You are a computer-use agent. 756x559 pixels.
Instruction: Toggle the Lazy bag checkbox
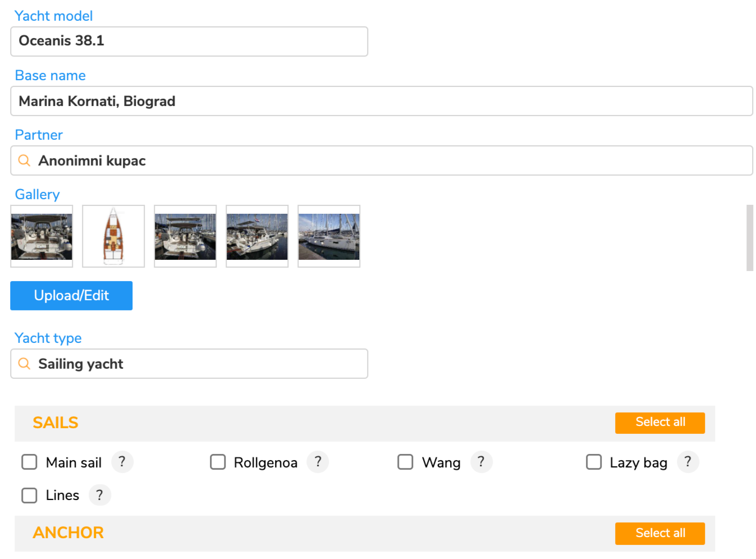point(594,462)
